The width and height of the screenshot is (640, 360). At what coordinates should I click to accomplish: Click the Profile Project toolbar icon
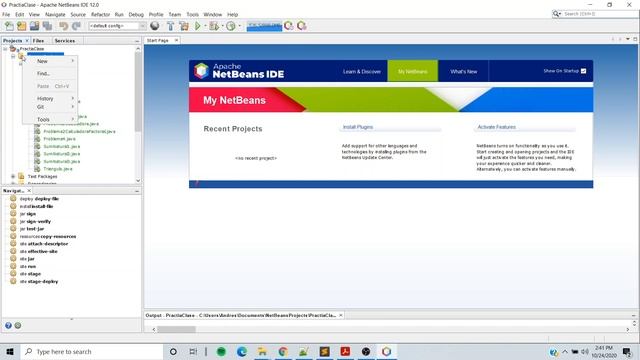coord(231,26)
